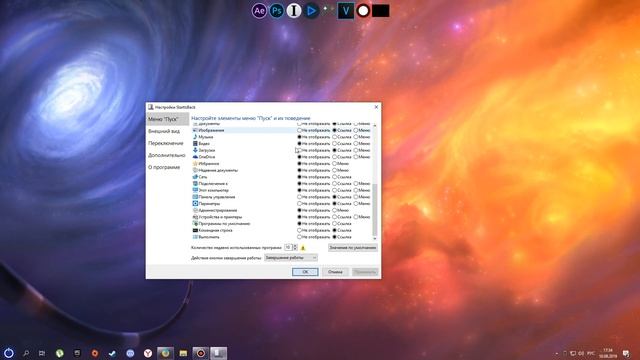Open After Effects from the top dock
Image resolution: width=640 pixels, height=360 pixels.
pyautogui.click(x=259, y=11)
